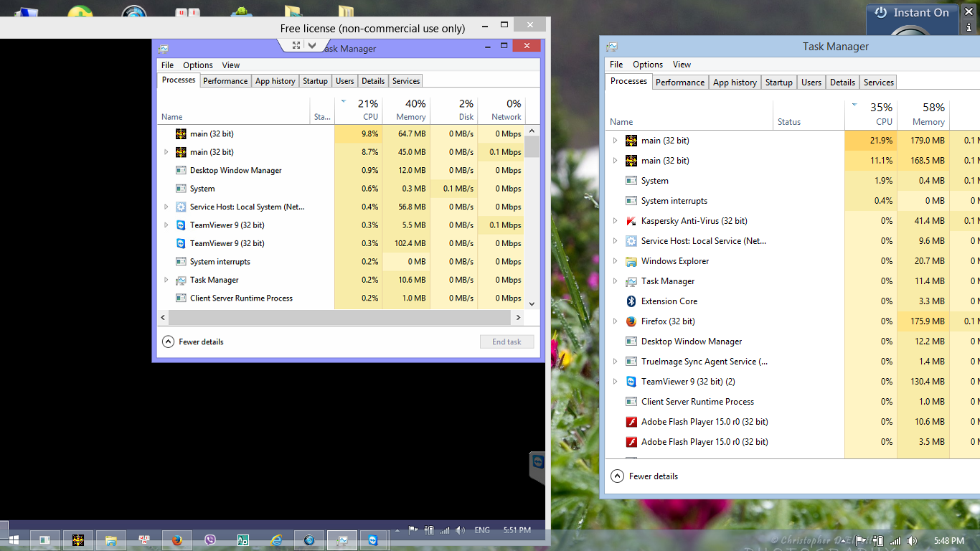The image size is (980, 551).
Task: Click Fewer details in left Task Manager
Action: [x=194, y=342]
